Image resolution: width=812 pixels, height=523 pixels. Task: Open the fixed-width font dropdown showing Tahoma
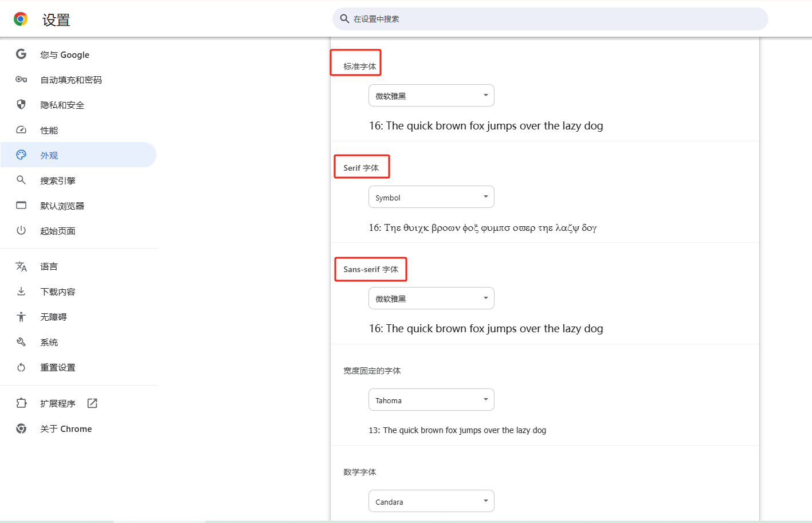432,400
